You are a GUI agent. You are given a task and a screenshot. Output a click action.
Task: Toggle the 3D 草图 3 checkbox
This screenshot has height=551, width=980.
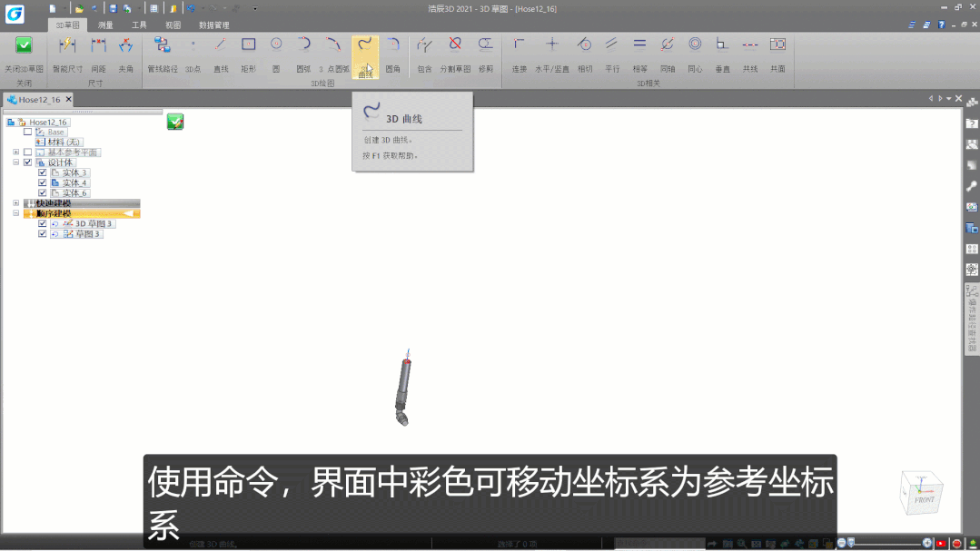point(43,223)
